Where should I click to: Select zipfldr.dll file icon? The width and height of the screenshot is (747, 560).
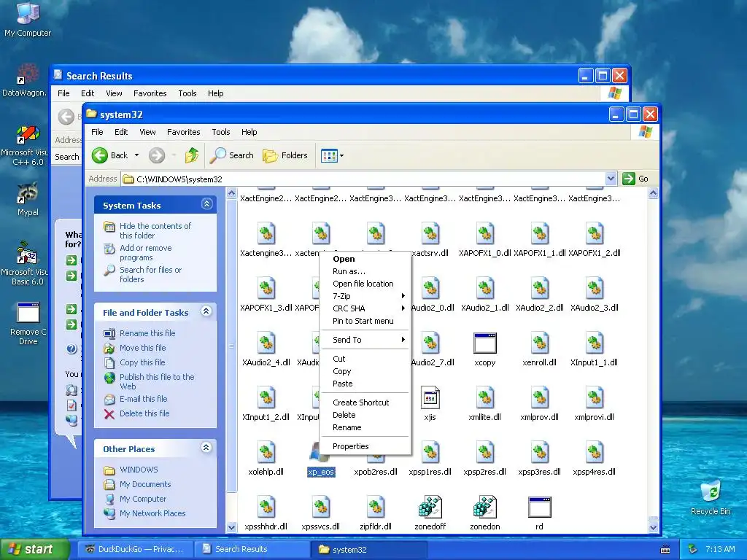coord(376,507)
